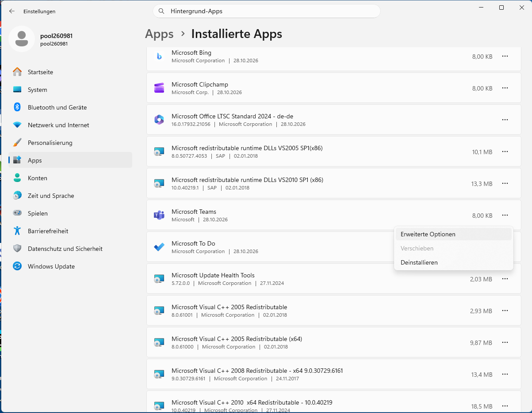Open options for Visual C++ 2008 Redistributable

pyautogui.click(x=505, y=374)
